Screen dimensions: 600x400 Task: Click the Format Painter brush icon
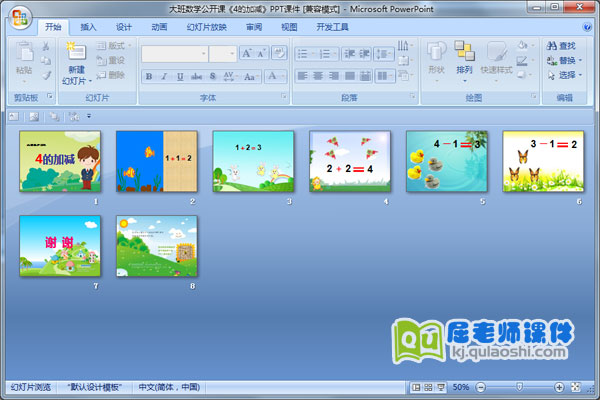coord(46,75)
